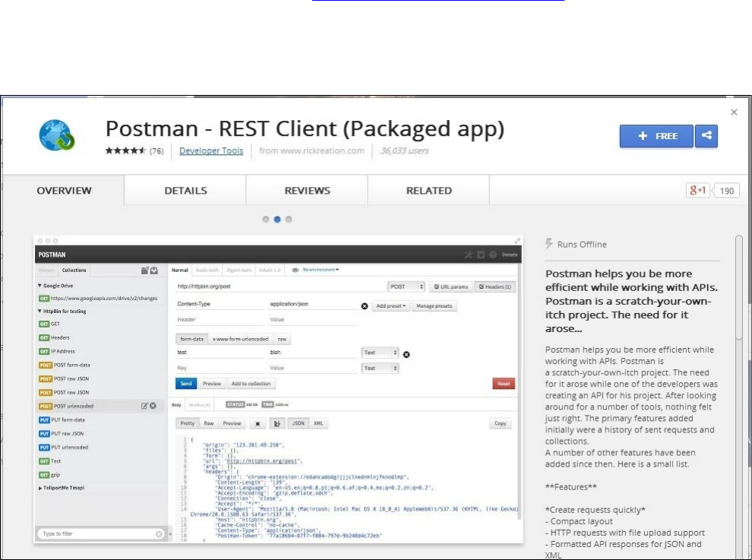Toggle the Headers (1) button
Viewport: 752px width, 560px height.
pos(495,286)
